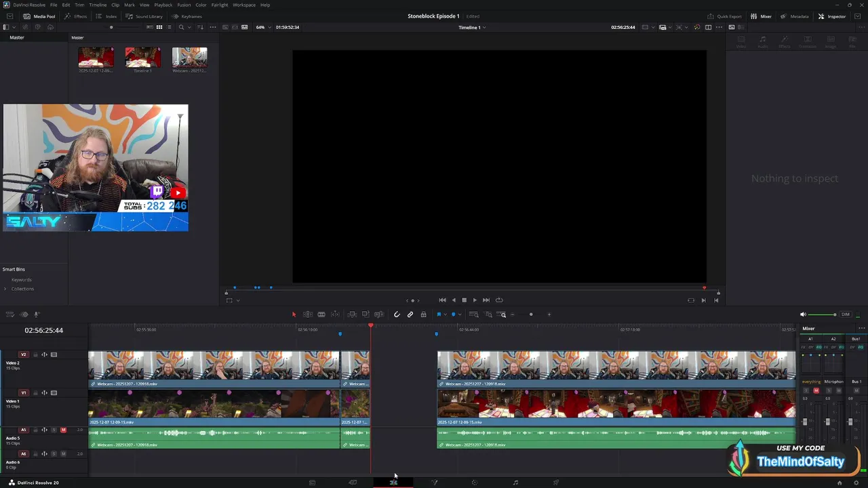The width and height of the screenshot is (868, 488).
Task: Open the Fusion page from bottom bar
Action: coord(434,483)
